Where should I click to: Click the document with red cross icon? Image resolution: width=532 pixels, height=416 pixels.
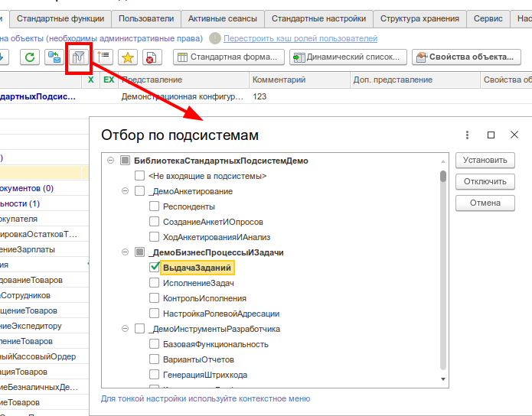pos(152,57)
